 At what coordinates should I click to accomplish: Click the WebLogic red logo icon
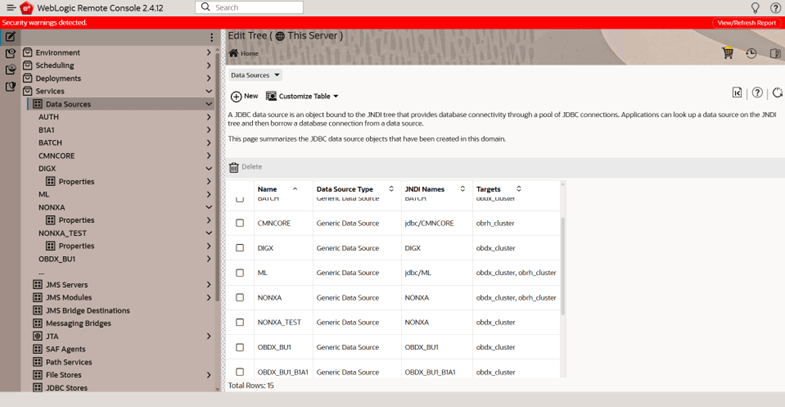pyautogui.click(x=26, y=8)
